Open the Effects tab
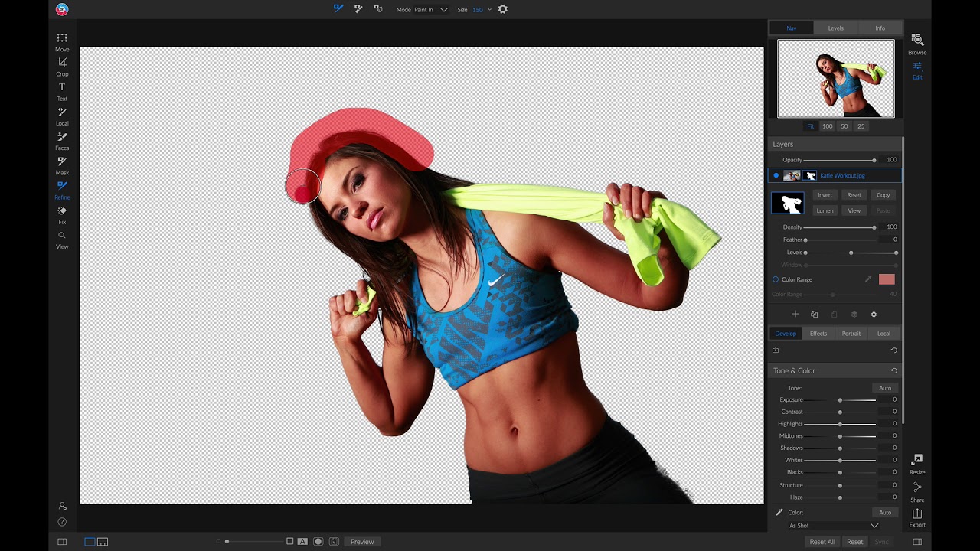This screenshot has width=980, height=551. pos(818,334)
